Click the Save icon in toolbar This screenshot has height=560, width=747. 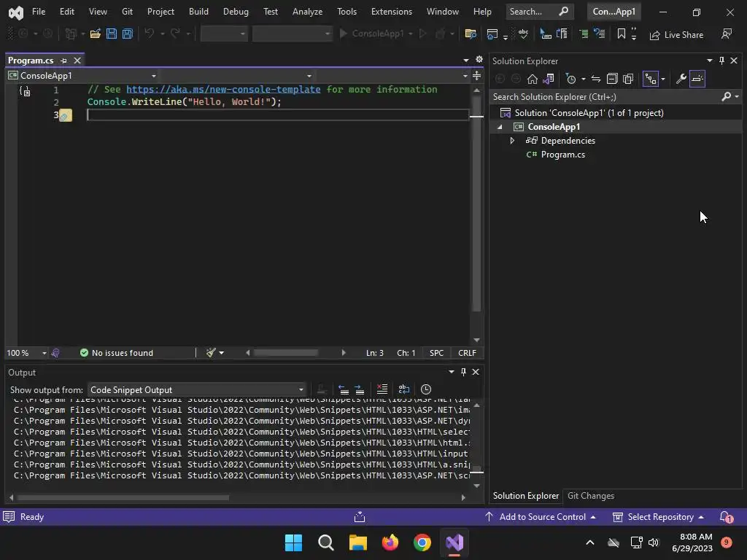point(112,34)
